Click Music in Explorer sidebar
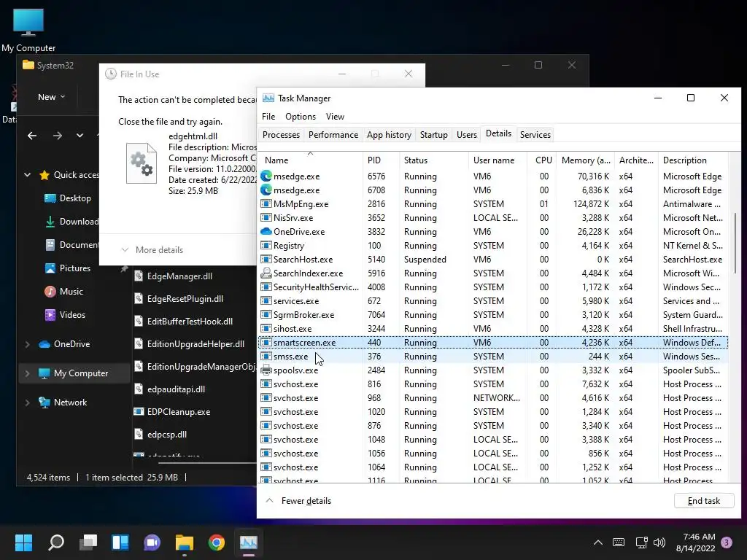This screenshot has width=747, height=560. coord(64,292)
